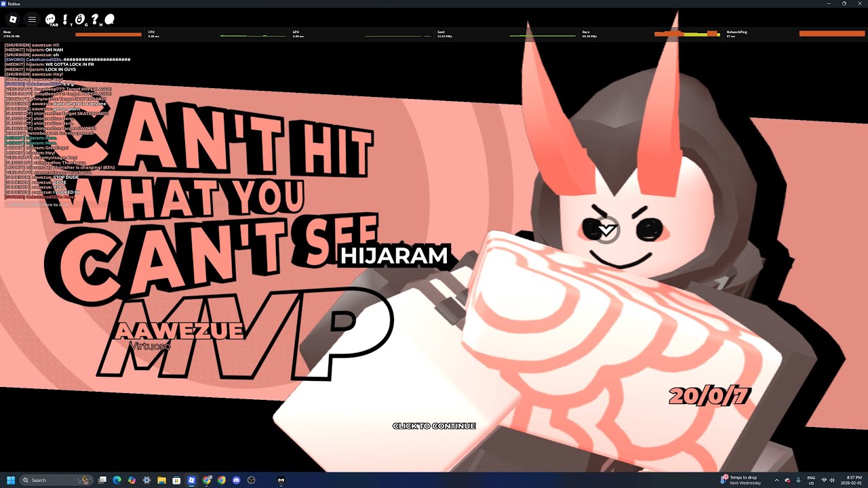Click the question mark icon labeled H
The height and width of the screenshot is (488, 868).
pos(96,20)
